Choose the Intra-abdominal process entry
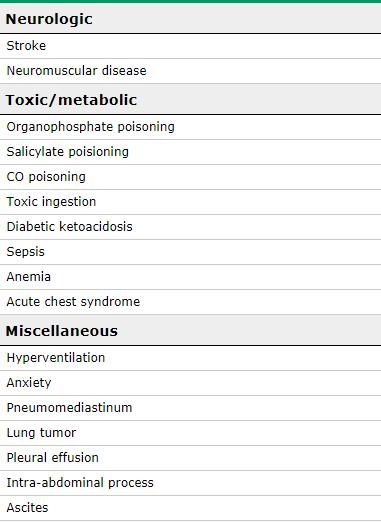Image resolution: width=381 pixels, height=523 pixels. [190, 483]
